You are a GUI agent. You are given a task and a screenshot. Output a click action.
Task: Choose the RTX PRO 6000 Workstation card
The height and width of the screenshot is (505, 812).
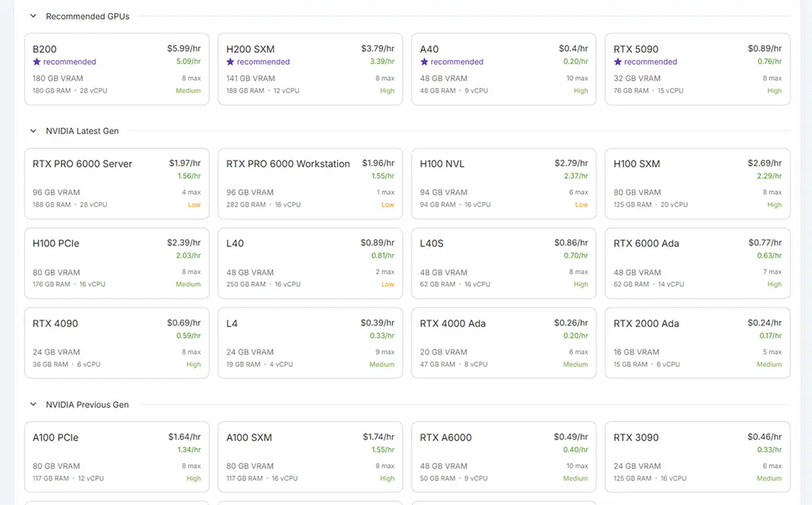point(311,183)
